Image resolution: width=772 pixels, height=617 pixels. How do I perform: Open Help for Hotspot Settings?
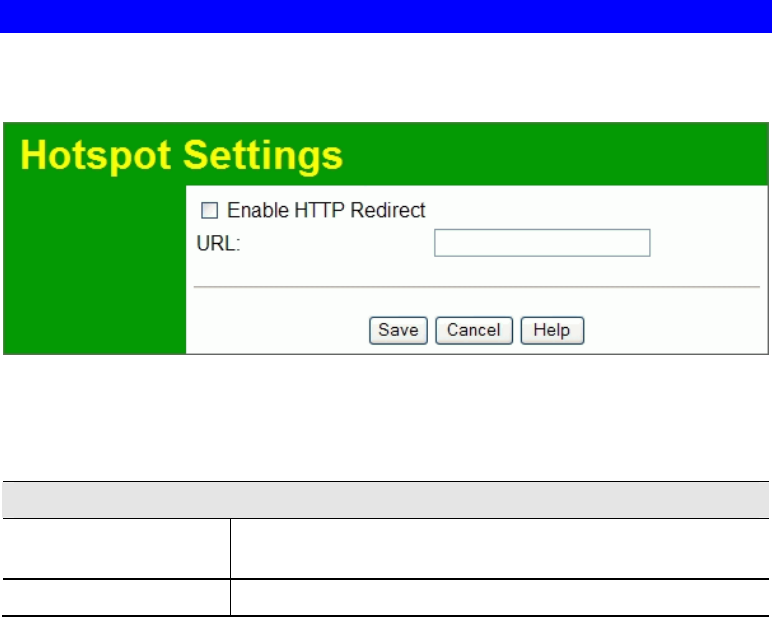pos(552,330)
